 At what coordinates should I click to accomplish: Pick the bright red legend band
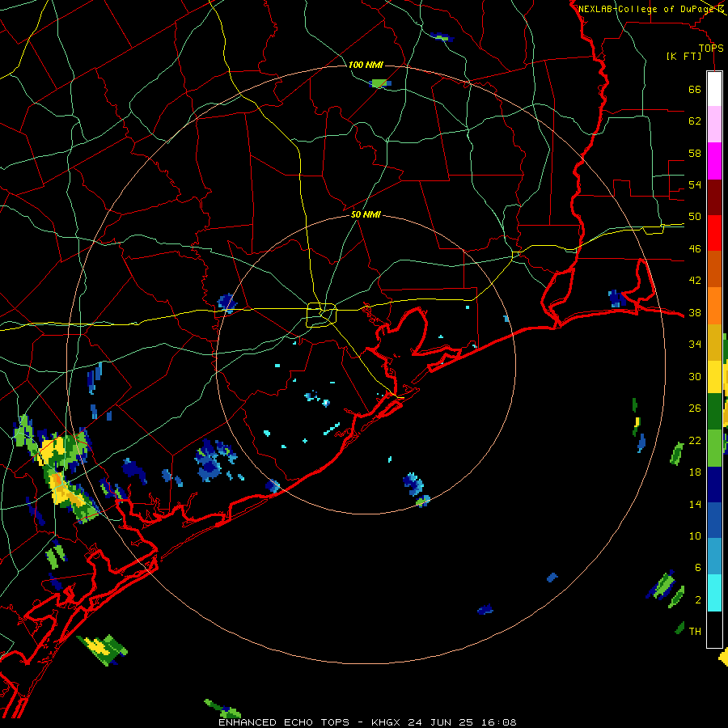coord(714,233)
